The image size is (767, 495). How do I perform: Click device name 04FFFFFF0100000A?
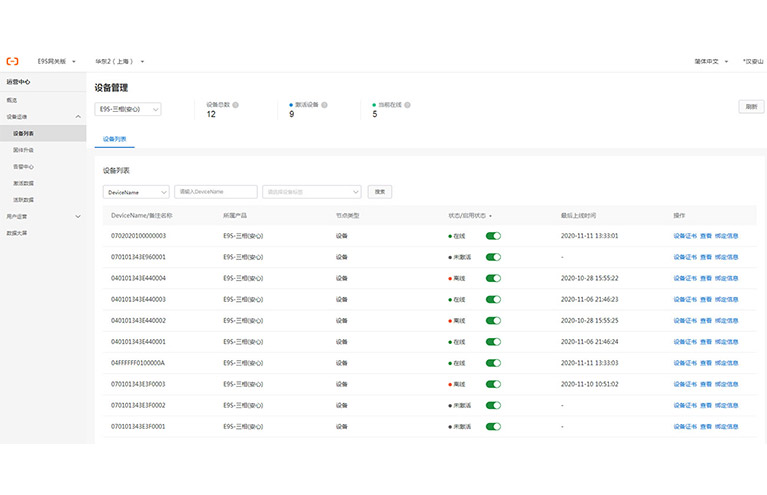click(x=138, y=363)
